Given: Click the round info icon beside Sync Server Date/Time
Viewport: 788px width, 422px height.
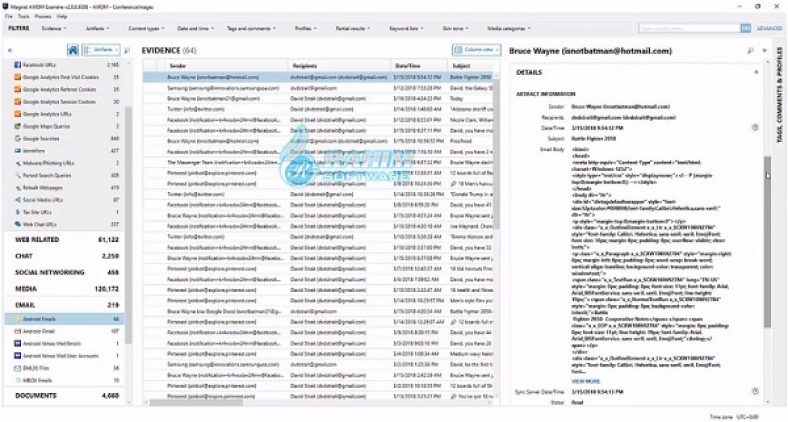Looking at the screenshot, I should point(755,391).
